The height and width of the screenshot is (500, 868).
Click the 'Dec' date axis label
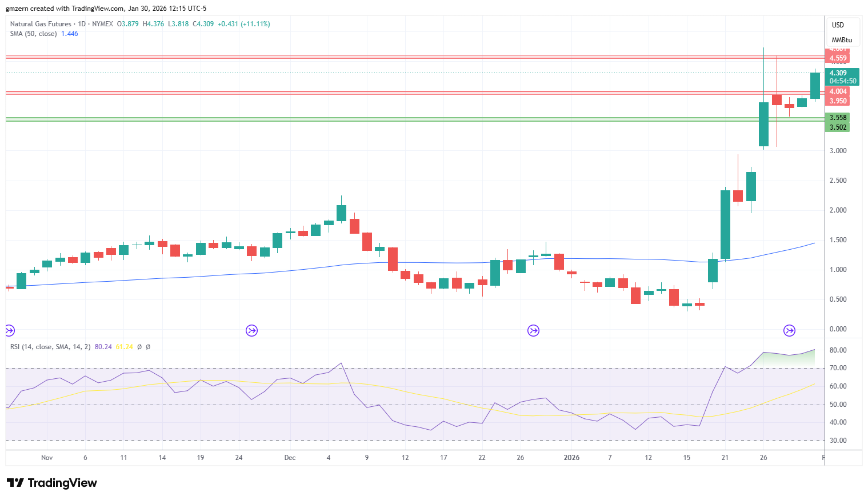click(x=290, y=458)
